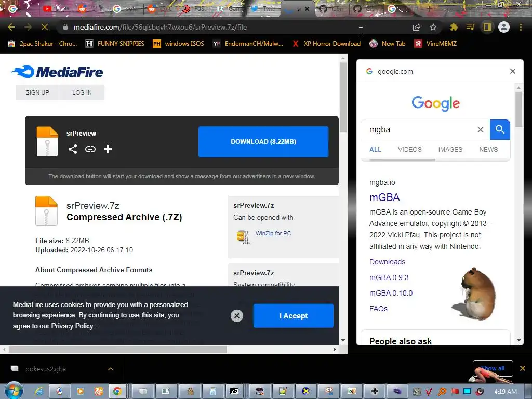Click the Google logo in side panel
The image size is (532, 399).
[436, 103]
